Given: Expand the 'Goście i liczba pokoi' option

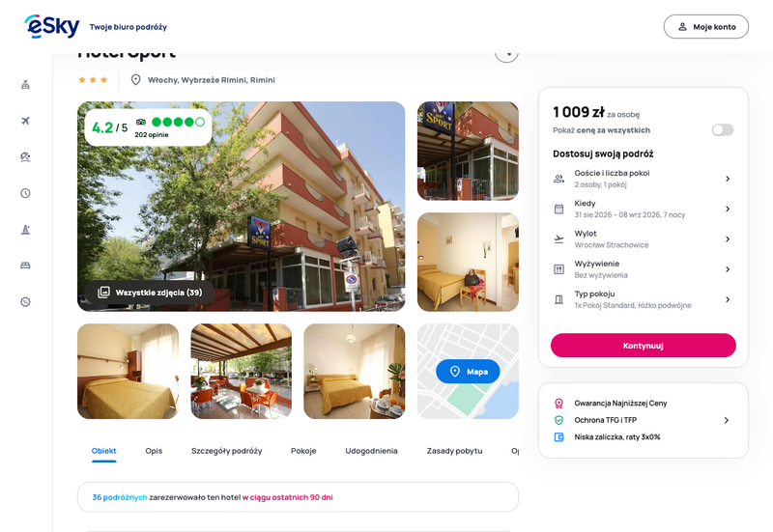Looking at the screenshot, I should 643,179.
